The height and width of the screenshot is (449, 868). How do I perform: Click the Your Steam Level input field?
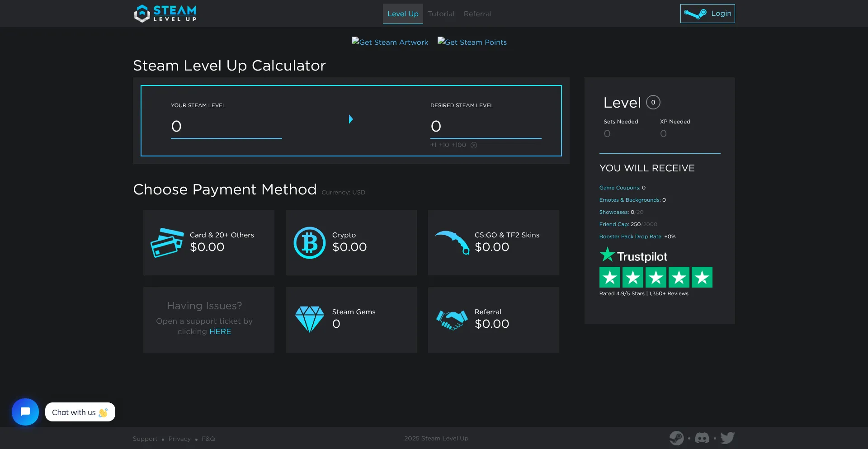point(226,127)
